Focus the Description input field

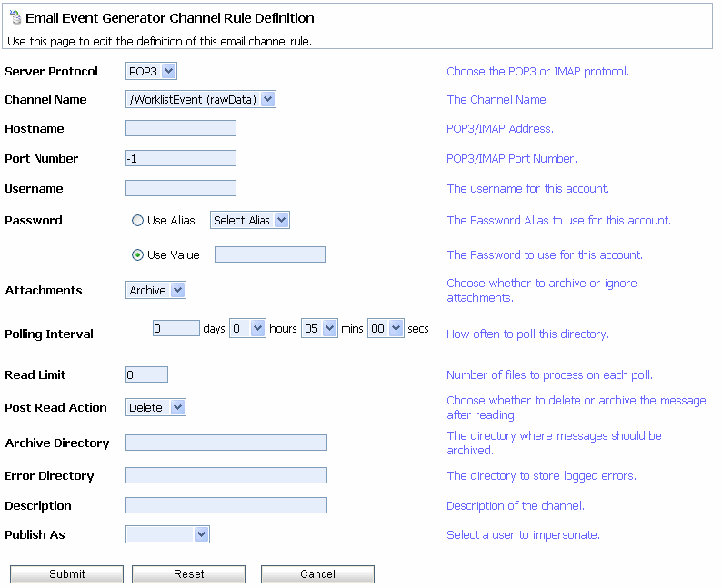(226, 505)
